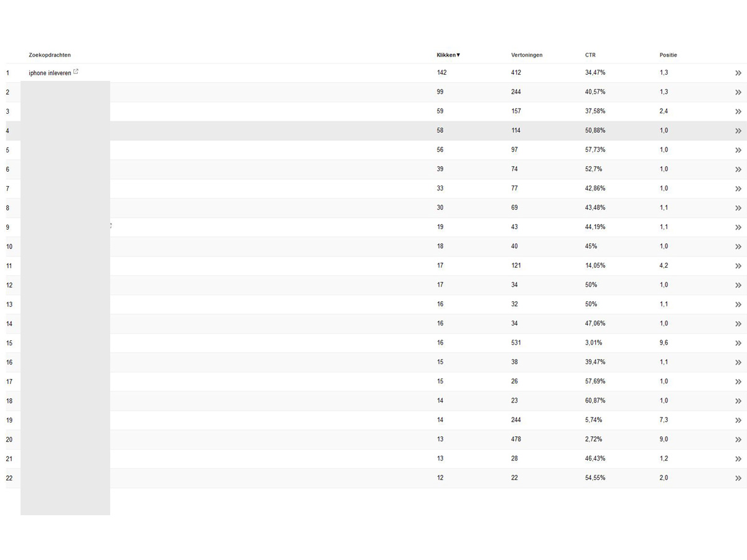Open details chevron for row 2
Viewport: 747px width, 560px height.
pyautogui.click(x=738, y=92)
